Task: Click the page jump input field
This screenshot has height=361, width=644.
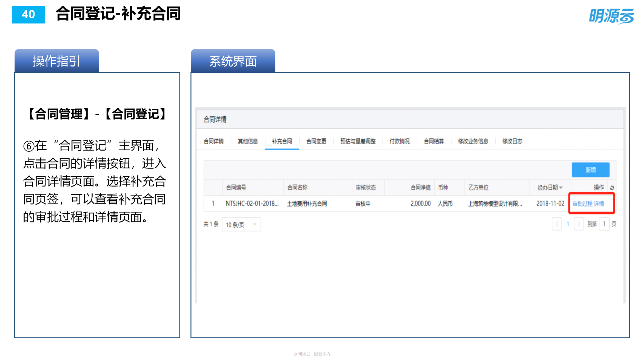Action: [604, 224]
